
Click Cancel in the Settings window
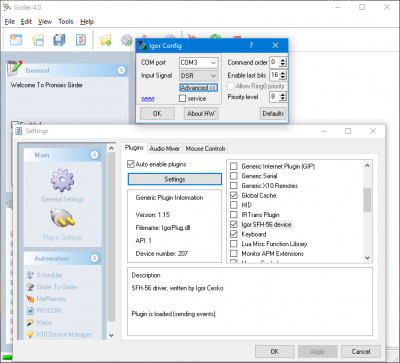click(361, 351)
